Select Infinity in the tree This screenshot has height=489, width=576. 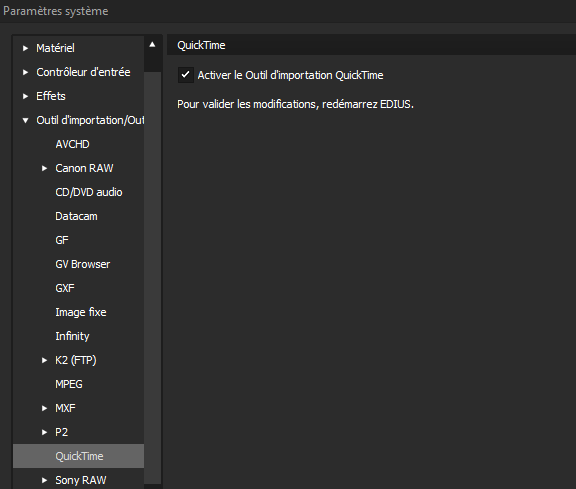pos(72,336)
